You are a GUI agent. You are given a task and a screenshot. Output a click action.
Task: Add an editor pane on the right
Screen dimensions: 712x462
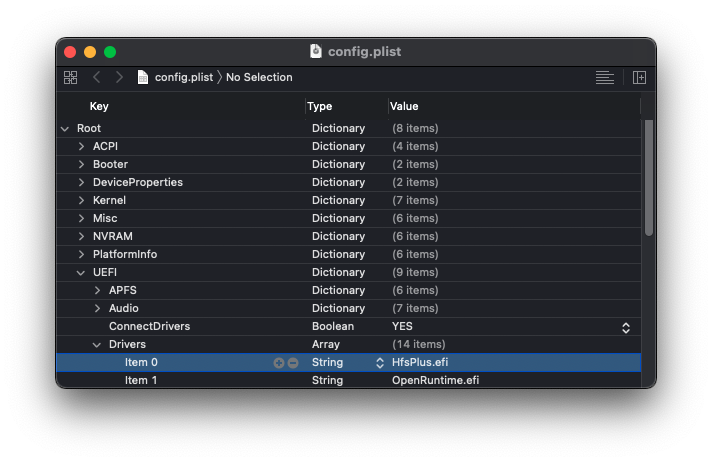640,77
